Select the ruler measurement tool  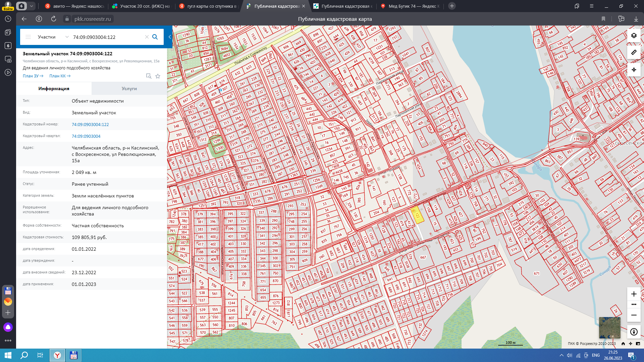(x=634, y=53)
